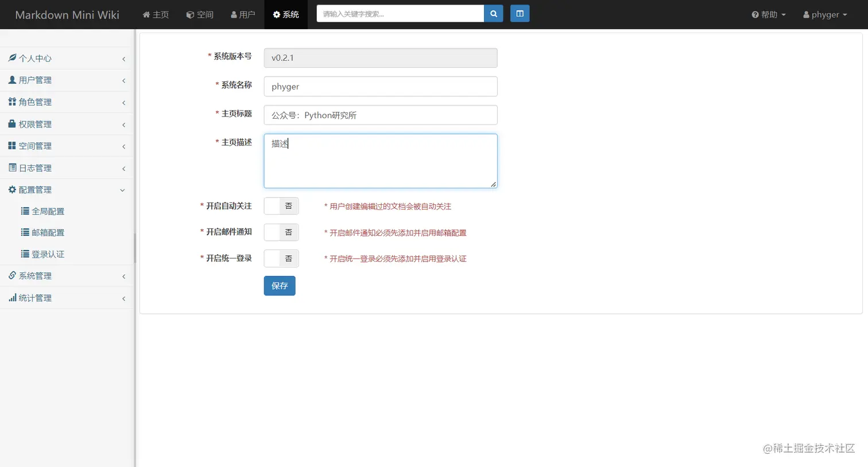
Task: Click the people icon for 角色管理
Action: pos(12,102)
